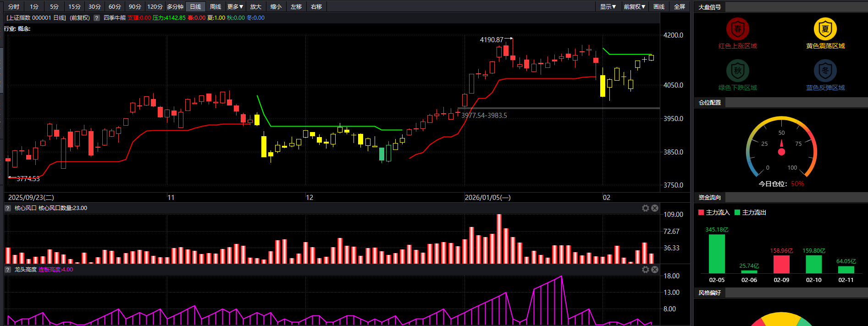Click the 全屏 fullscreen button

(680, 6)
